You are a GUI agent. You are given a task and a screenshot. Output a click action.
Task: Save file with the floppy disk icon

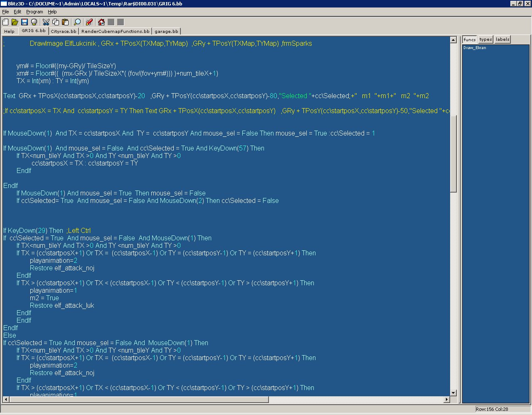click(24, 22)
